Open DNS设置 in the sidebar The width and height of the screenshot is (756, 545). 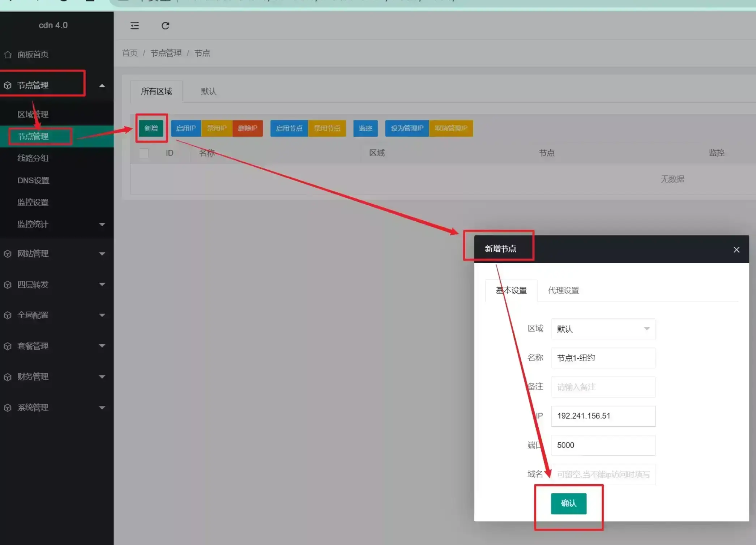coord(33,180)
